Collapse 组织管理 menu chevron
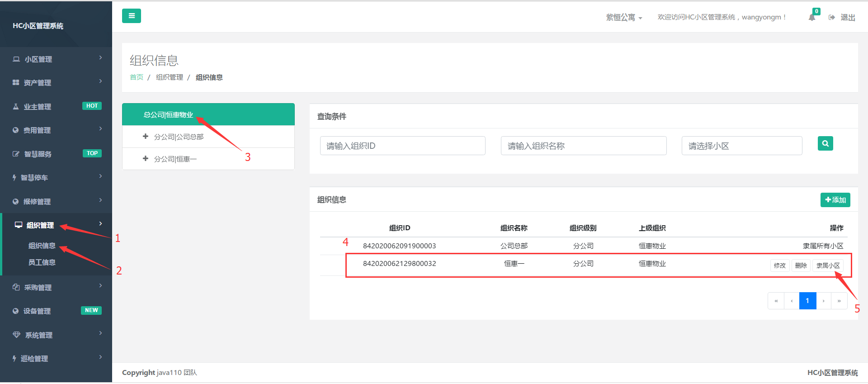Screen dimensions: 868x384 click(x=100, y=224)
